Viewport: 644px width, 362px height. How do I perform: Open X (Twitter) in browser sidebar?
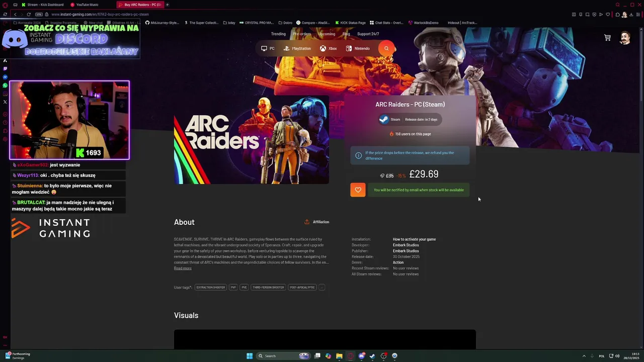click(5, 102)
